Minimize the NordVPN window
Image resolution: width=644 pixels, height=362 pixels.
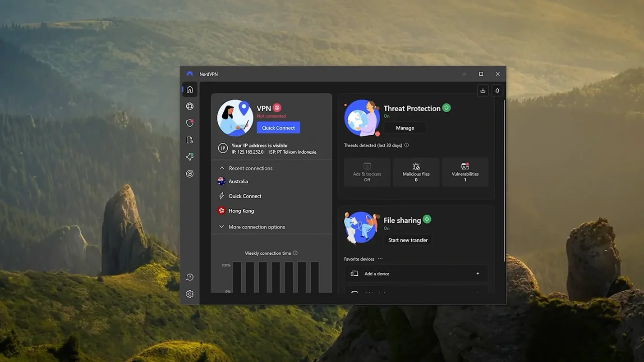[x=465, y=74]
